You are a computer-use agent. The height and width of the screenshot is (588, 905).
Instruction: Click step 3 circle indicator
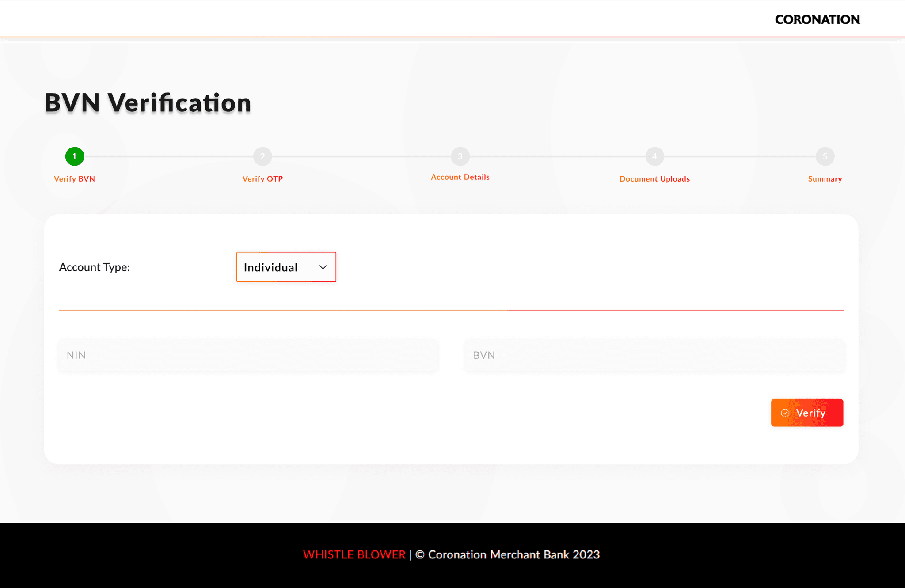[460, 156]
